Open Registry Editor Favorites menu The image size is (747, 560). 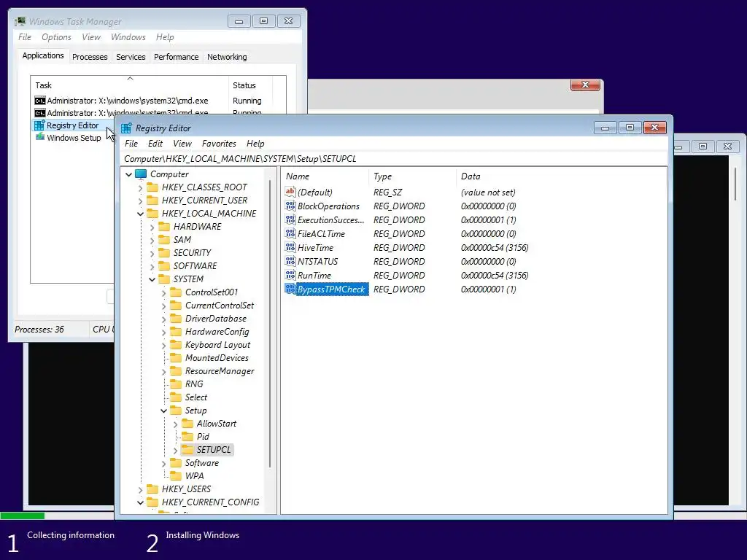click(x=219, y=144)
